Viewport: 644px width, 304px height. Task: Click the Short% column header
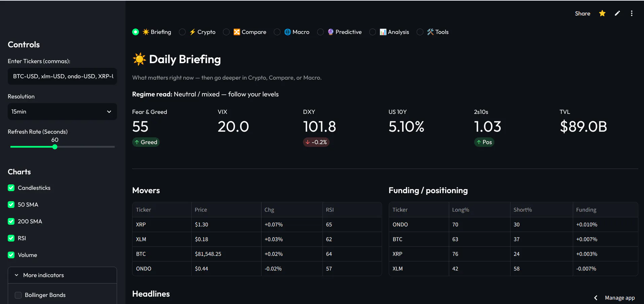click(541, 210)
